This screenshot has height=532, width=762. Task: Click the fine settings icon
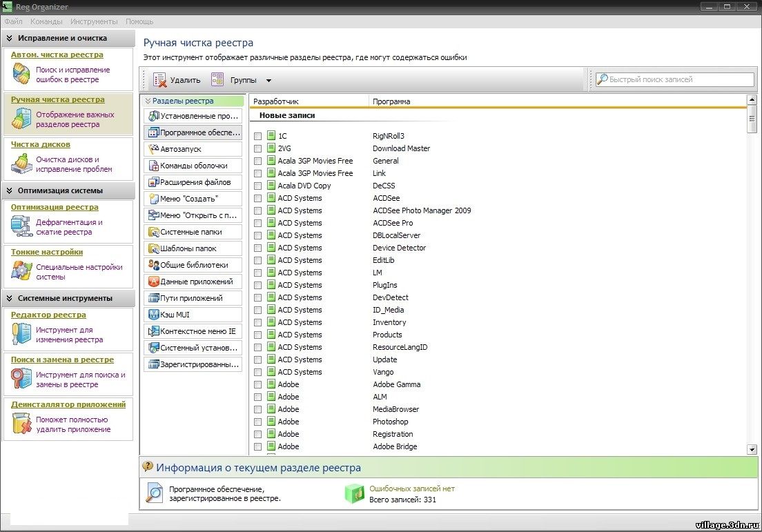(x=21, y=272)
